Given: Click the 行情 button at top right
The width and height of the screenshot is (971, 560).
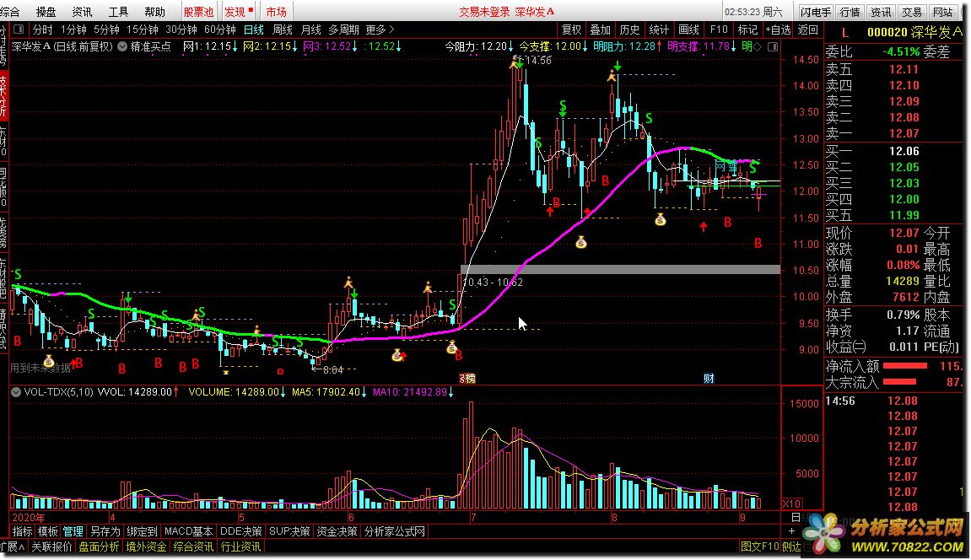Looking at the screenshot, I should (x=850, y=12).
